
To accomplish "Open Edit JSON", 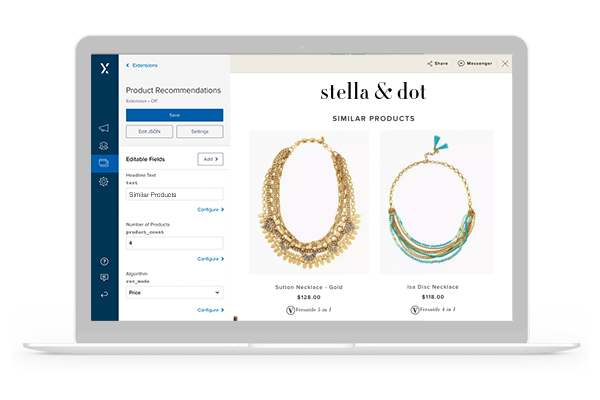I will click(x=149, y=132).
